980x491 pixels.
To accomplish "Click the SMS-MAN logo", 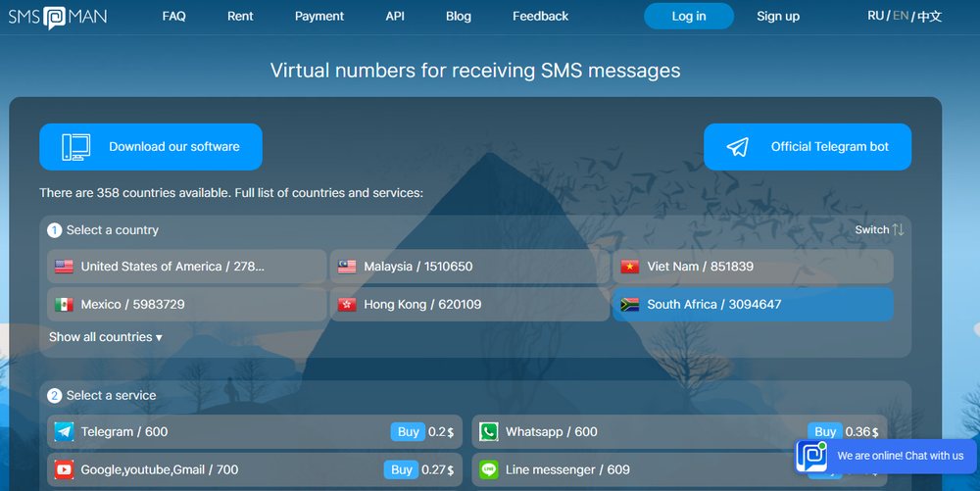I will tap(58, 17).
